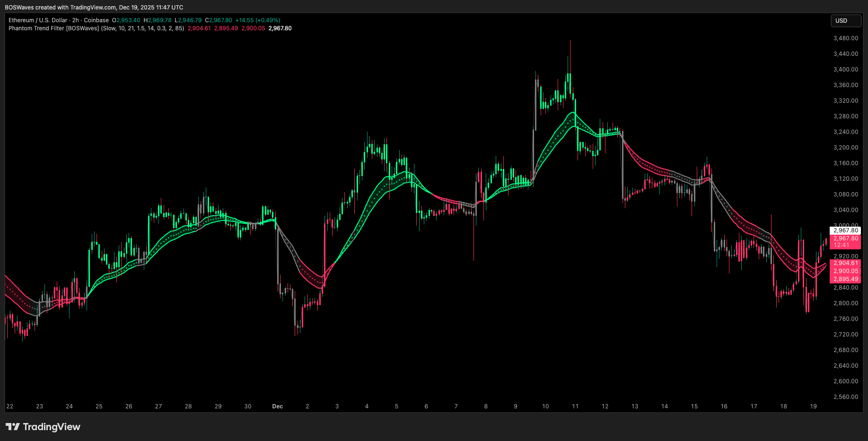
Task: Click the white 2,967.80 last price label
Action: click(x=846, y=230)
